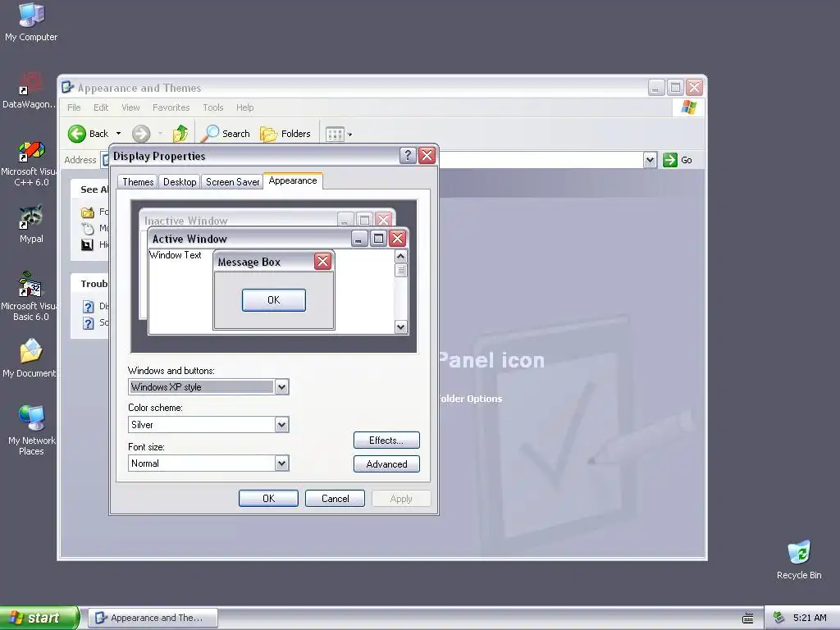The image size is (840, 630).
Task: Open the File menu in Explorer
Action: (x=74, y=107)
